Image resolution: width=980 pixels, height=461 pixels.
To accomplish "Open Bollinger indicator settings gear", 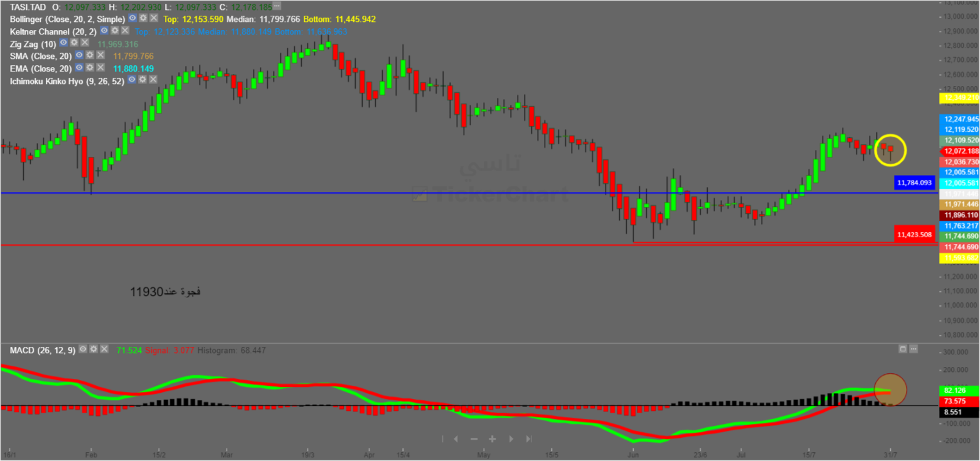I will point(143,18).
